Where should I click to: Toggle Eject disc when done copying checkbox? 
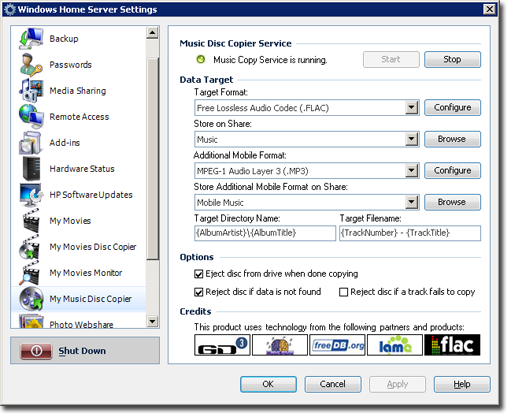[x=199, y=274]
